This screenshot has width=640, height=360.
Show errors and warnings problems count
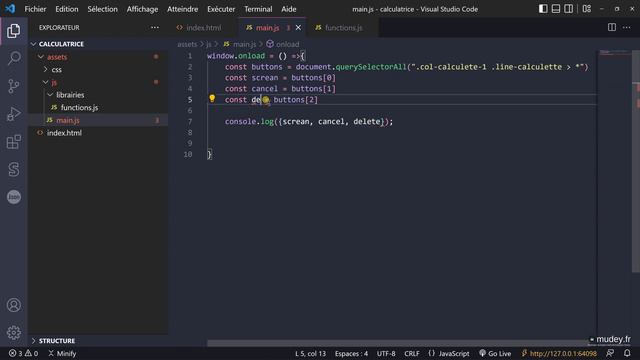[23, 353]
